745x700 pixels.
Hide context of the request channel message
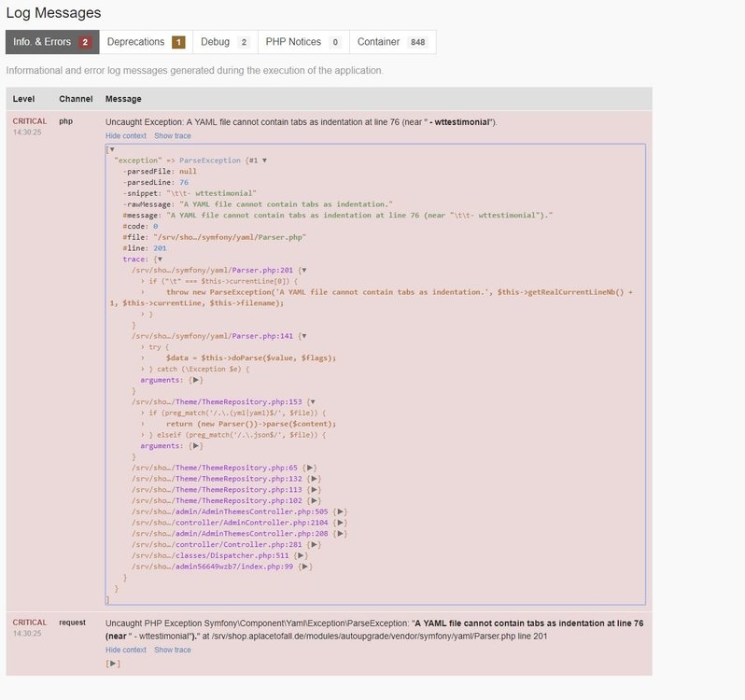pyautogui.click(x=126, y=650)
